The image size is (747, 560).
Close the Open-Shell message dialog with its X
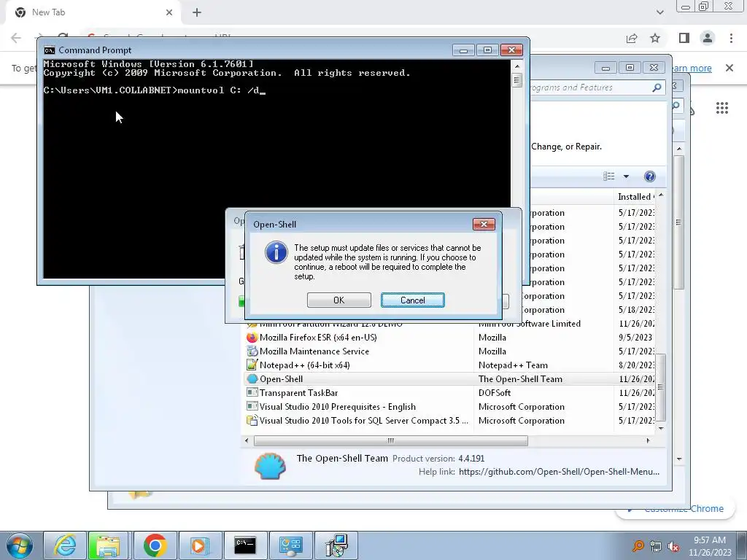[484, 224]
